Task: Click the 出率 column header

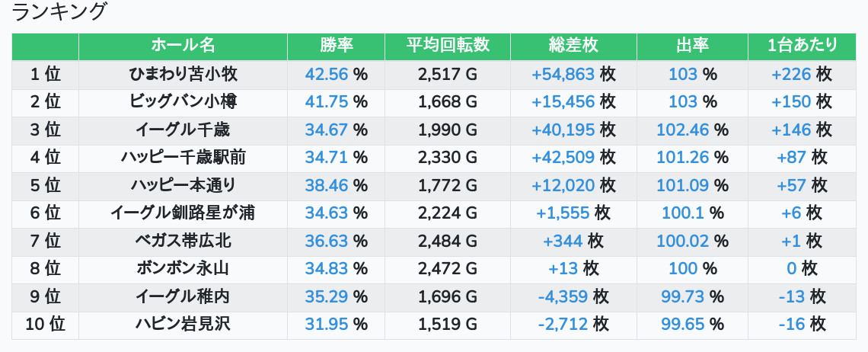Action: tap(692, 46)
